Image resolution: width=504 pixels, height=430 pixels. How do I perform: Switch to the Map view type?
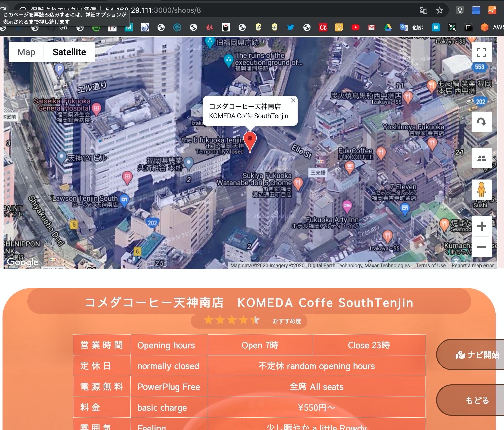[26, 52]
